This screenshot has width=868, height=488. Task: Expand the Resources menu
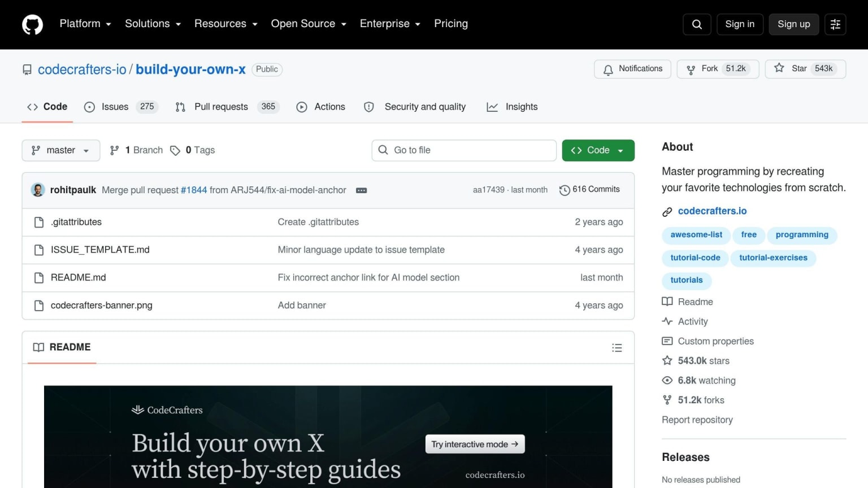coord(226,24)
